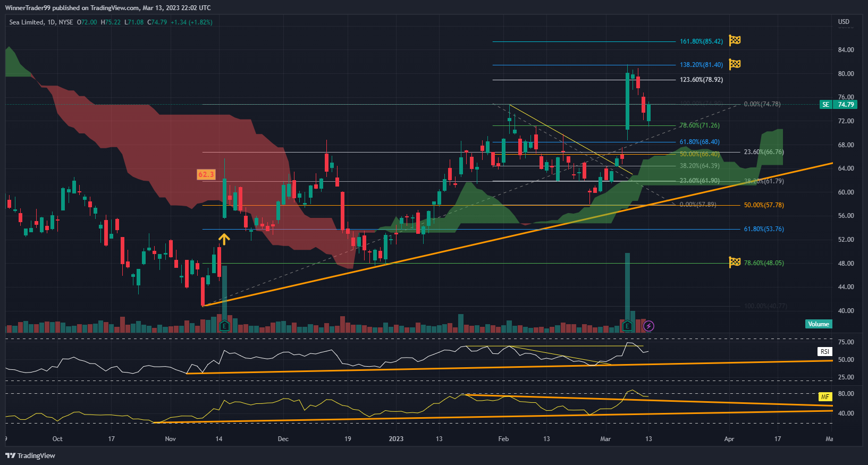Click the low value L71.08

pos(134,22)
